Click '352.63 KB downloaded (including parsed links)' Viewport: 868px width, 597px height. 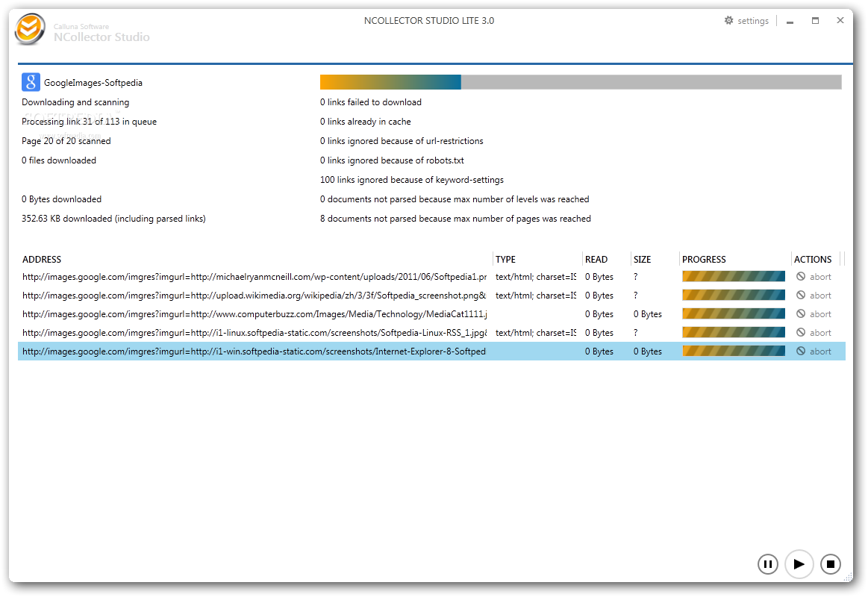click(113, 219)
